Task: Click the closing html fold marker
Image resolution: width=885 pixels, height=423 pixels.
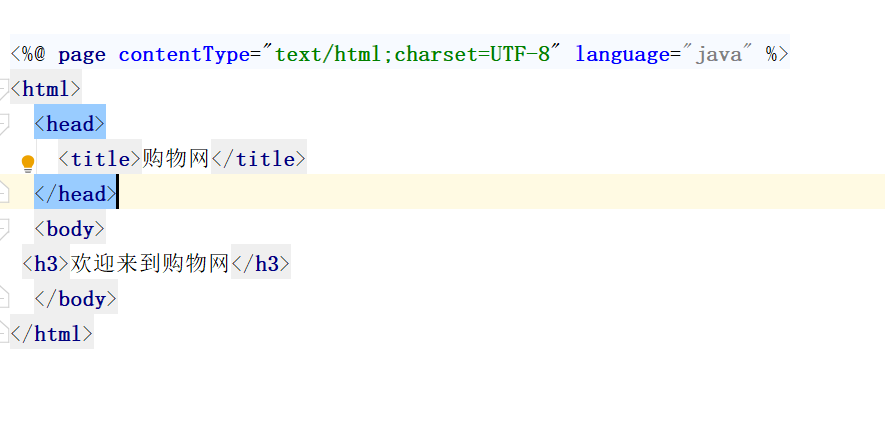Action: 3,332
